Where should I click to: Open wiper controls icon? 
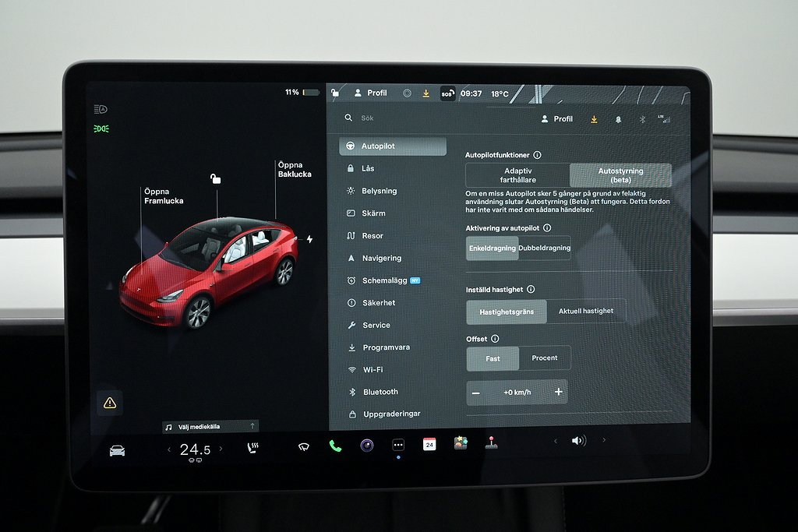tap(304, 447)
